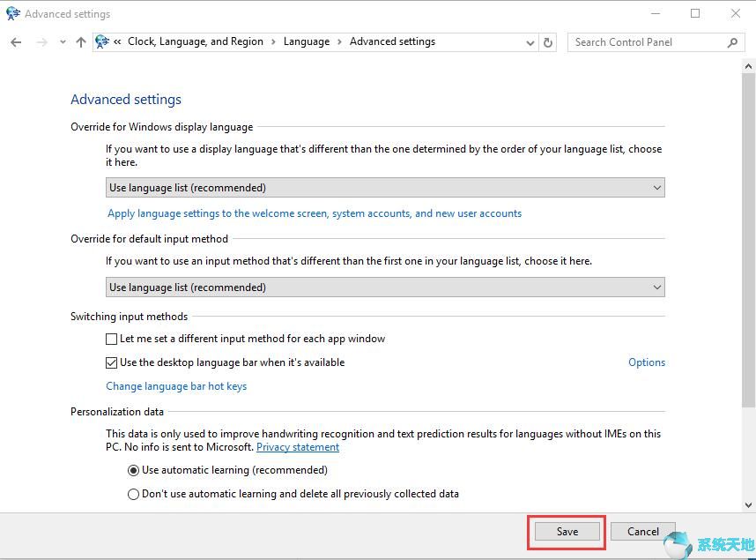Click the Up folder navigation arrow

pyautogui.click(x=80, y=41)
